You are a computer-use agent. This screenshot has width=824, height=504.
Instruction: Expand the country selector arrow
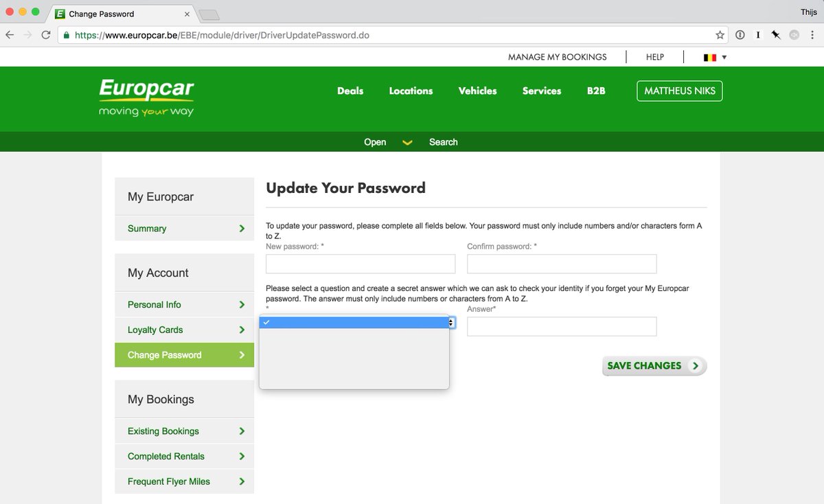[x=724, y=58]
